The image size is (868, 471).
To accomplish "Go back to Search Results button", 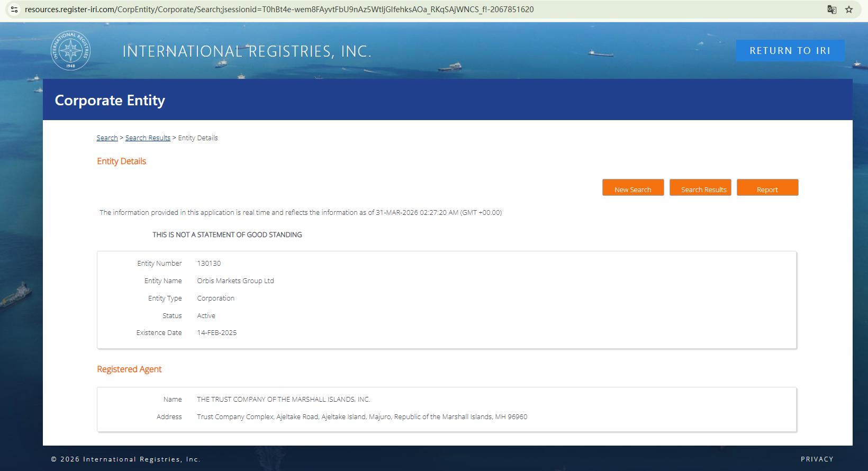I will click(700, 187).
